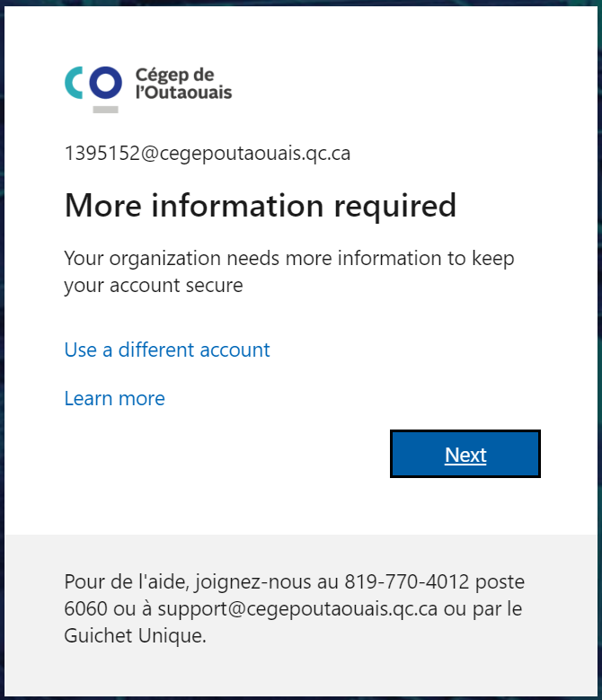The width and height of the screenshot is (602, 700).
Task: Click the word required in the heading
Action: point(395,208)
